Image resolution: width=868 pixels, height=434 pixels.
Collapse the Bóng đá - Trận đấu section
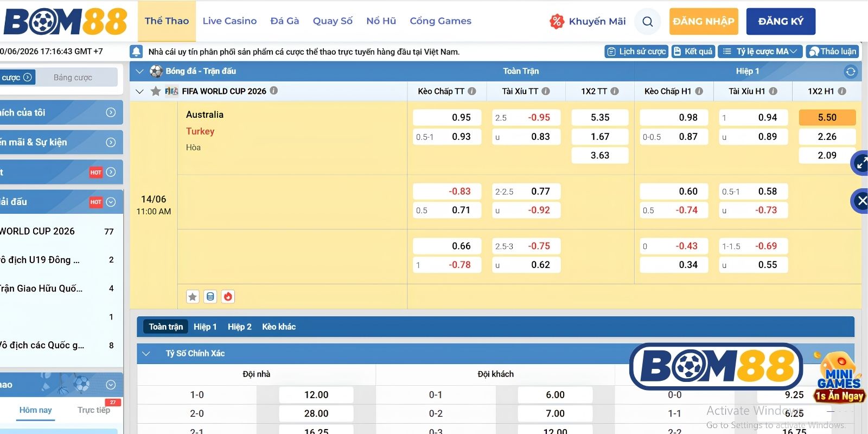139,71
